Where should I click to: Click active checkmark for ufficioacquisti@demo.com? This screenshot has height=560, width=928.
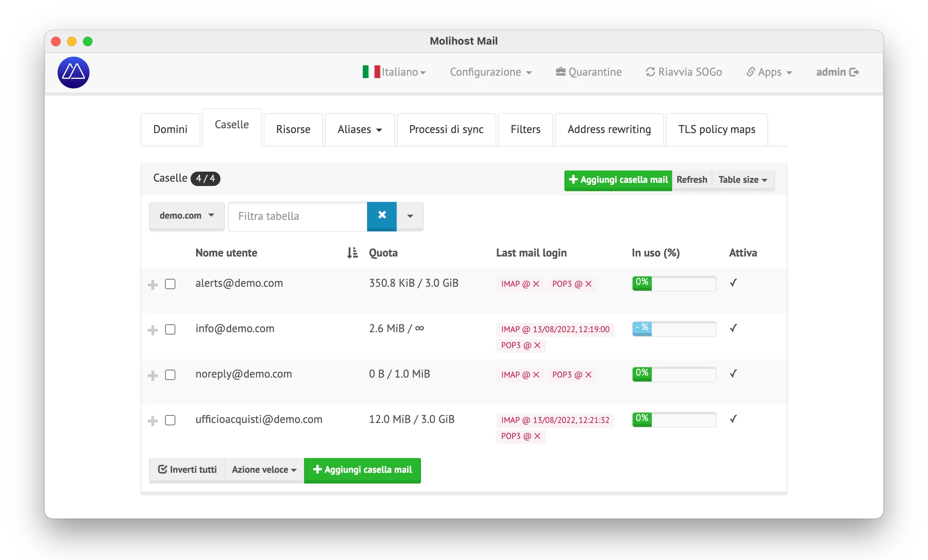tap(733, 419)
